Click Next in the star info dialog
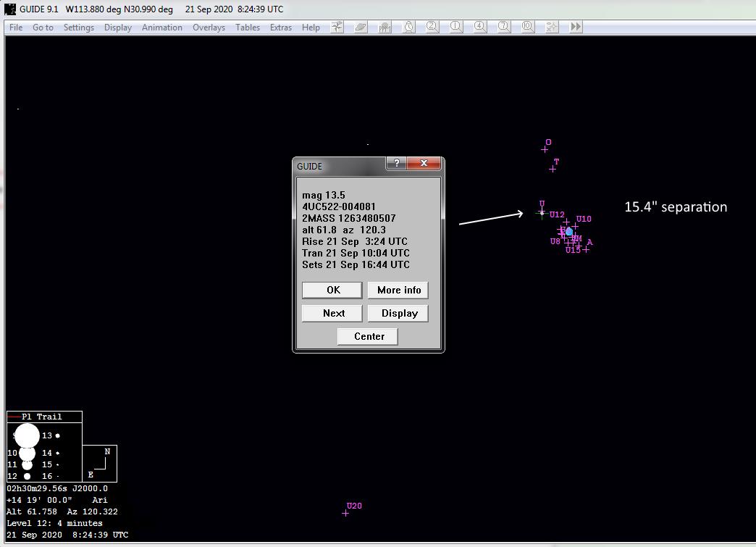This screenshot has height=547, width=756. (333, 313)
